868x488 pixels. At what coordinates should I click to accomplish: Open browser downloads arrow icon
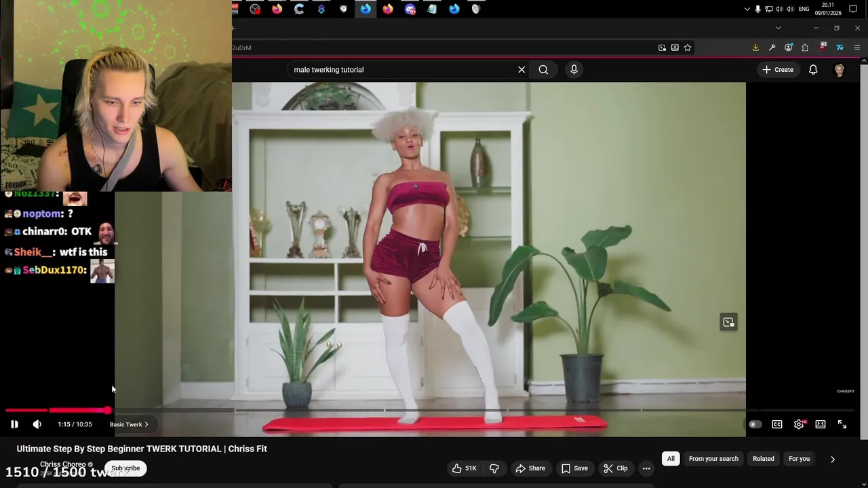pos(755,47)
